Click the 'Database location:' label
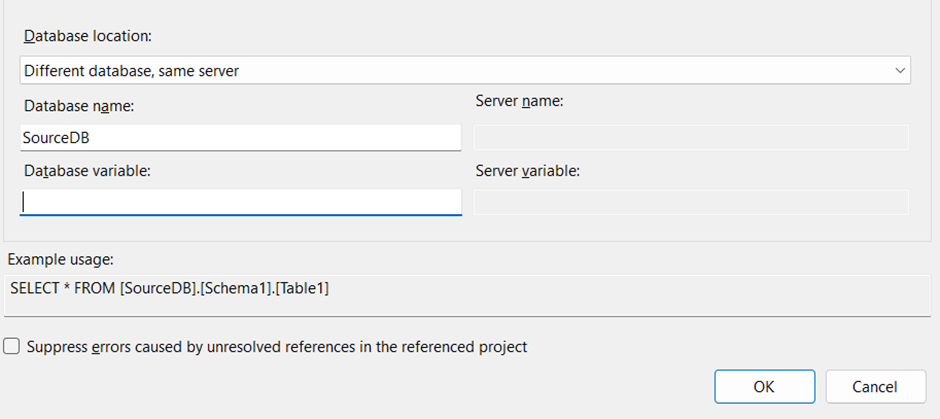Screen dimensions: 940x419 (88, 36)
